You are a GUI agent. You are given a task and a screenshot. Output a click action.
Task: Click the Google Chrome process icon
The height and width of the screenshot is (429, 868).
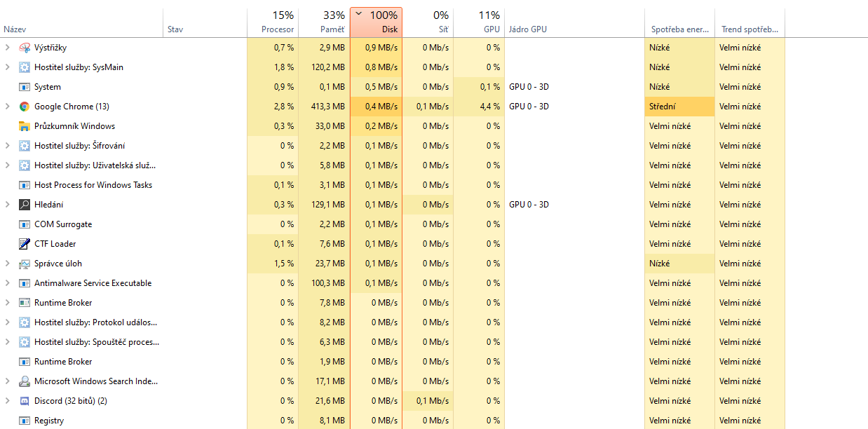[x=25, y=107]
